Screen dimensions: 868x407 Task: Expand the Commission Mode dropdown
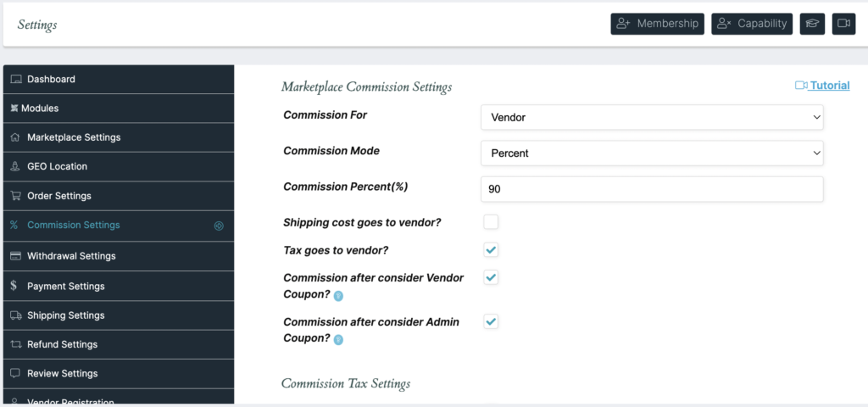(651, 153)
